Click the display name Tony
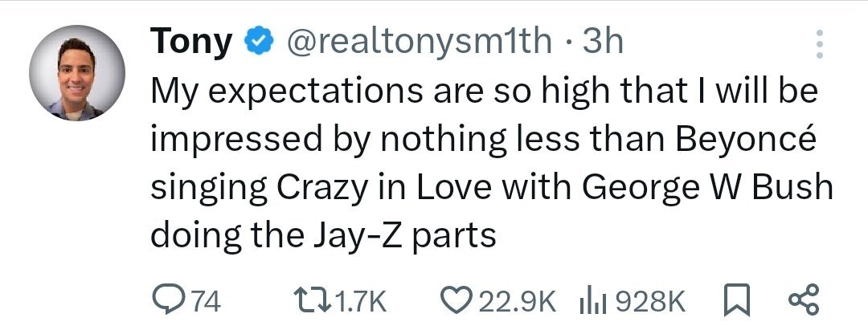This screenshot has height=330, width=868. (x=191, y=42)
